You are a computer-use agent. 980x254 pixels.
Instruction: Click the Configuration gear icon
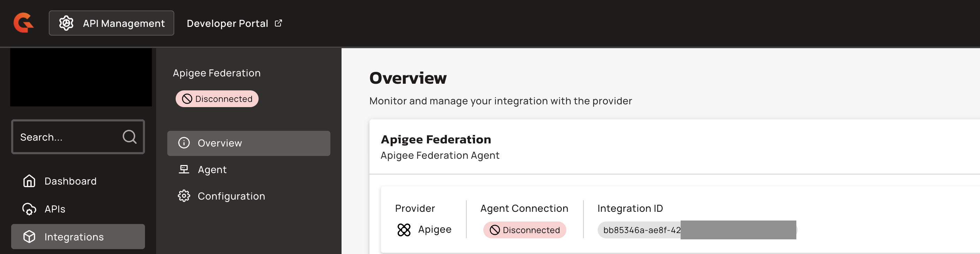[184, 196]
